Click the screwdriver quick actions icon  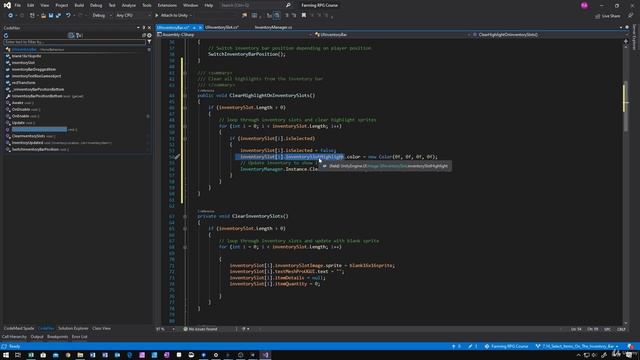pyautogui.click(x=177, y=157)
